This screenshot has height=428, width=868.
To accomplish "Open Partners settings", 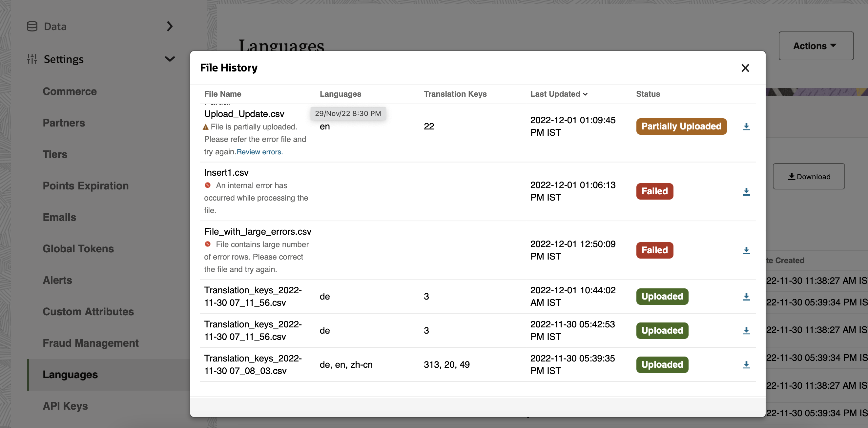I will (x=64, y=123).
